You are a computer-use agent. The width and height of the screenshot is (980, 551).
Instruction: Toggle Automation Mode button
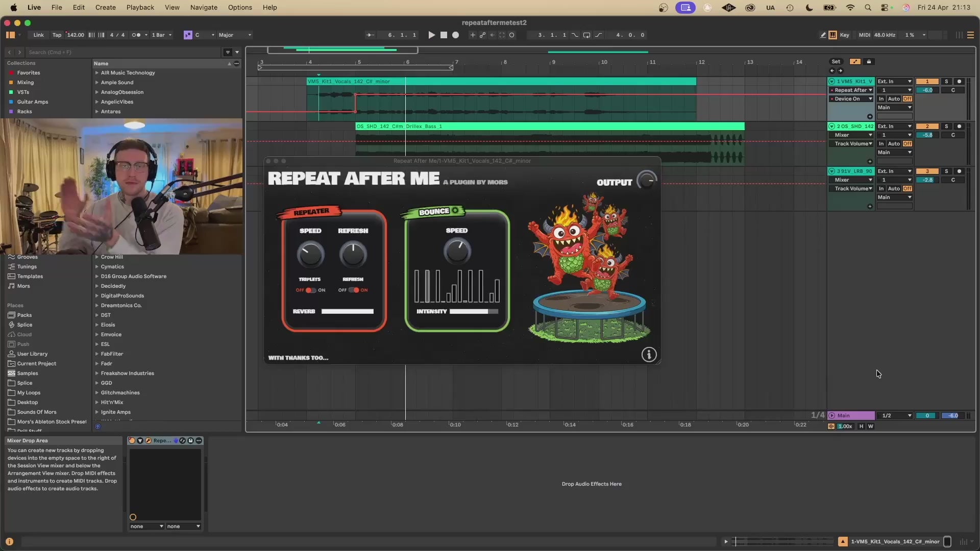pyautogui.click(x=855, y=62)
